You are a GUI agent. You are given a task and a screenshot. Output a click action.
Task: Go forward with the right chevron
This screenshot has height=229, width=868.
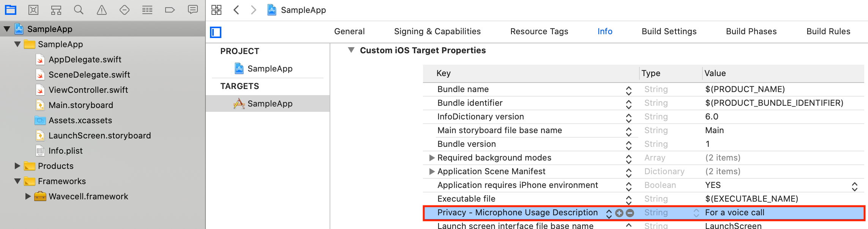[254, 10]
